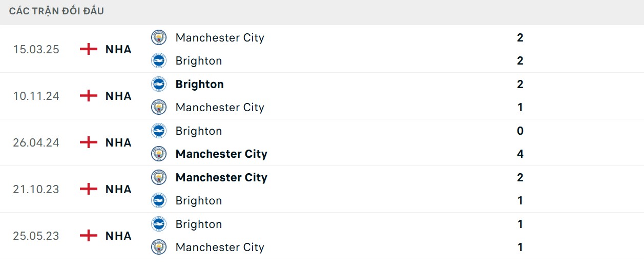This screenshot has width=644, height=270.
Task: Click Brighton crest in 10.11.24 match
Action: pos(159,84)
